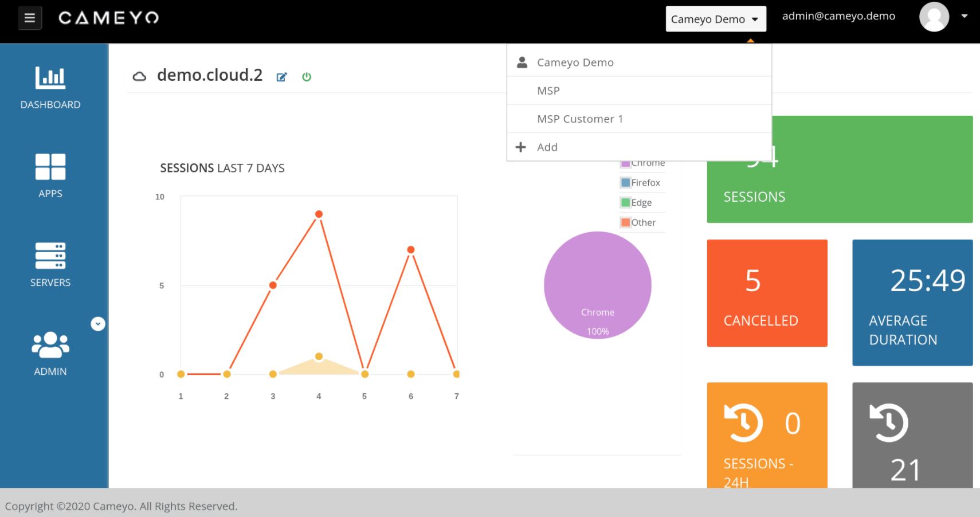Open the hamburger menu
This screenshot has height=517, width=980.
pos(30,18)
